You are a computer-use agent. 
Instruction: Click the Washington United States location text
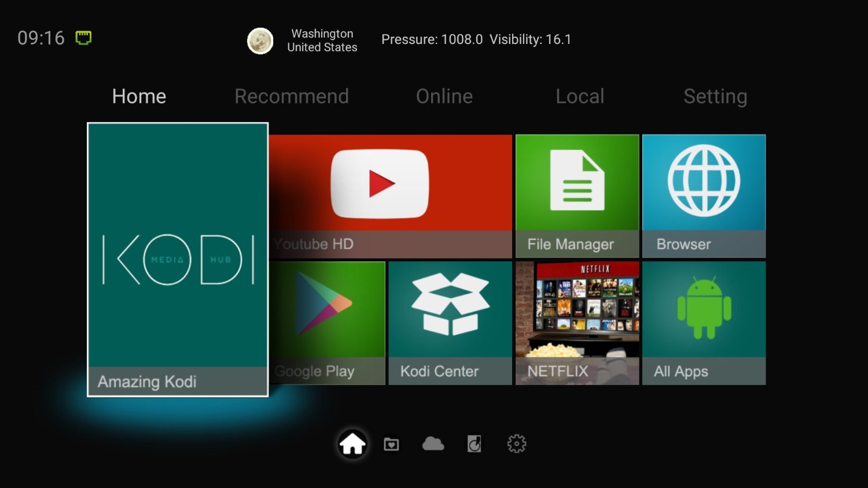pos(322,40)
